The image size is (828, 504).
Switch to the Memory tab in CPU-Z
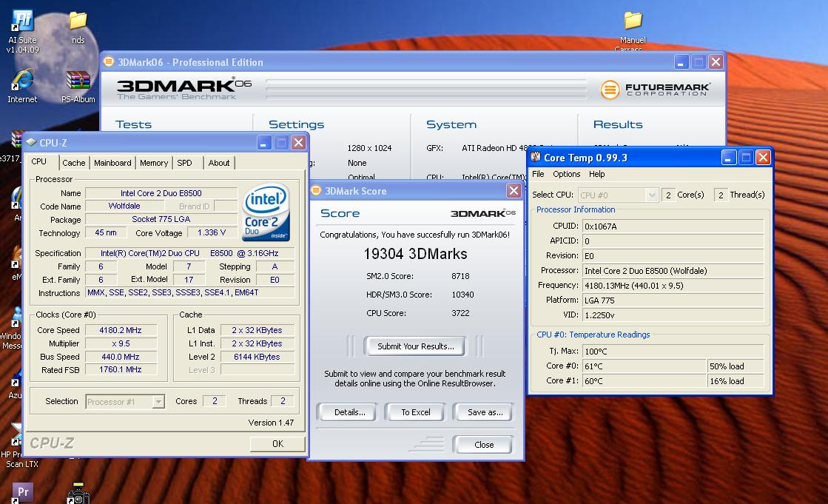pos(153,163)
